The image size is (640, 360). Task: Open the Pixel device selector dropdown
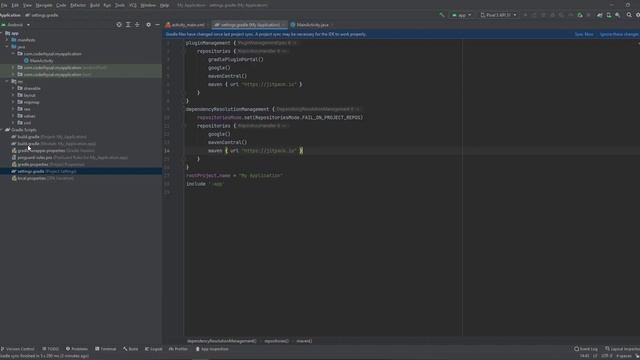498,15
